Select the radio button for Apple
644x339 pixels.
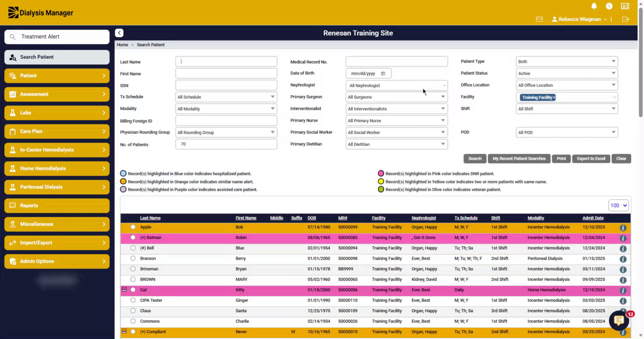point(133,227)
